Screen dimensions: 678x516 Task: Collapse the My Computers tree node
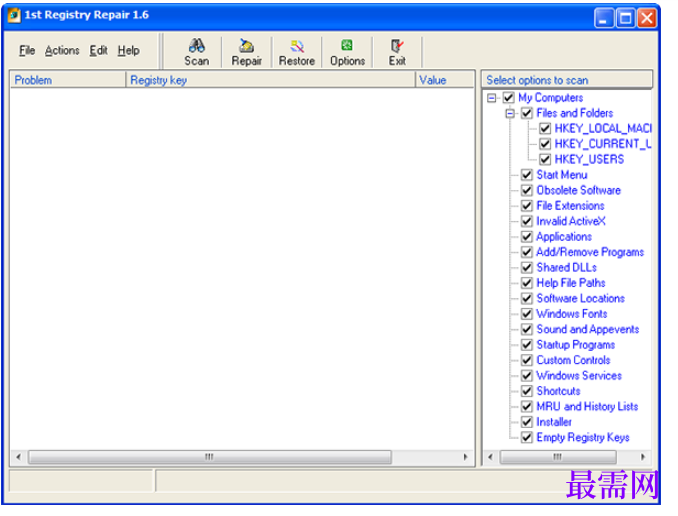(492, 98)
